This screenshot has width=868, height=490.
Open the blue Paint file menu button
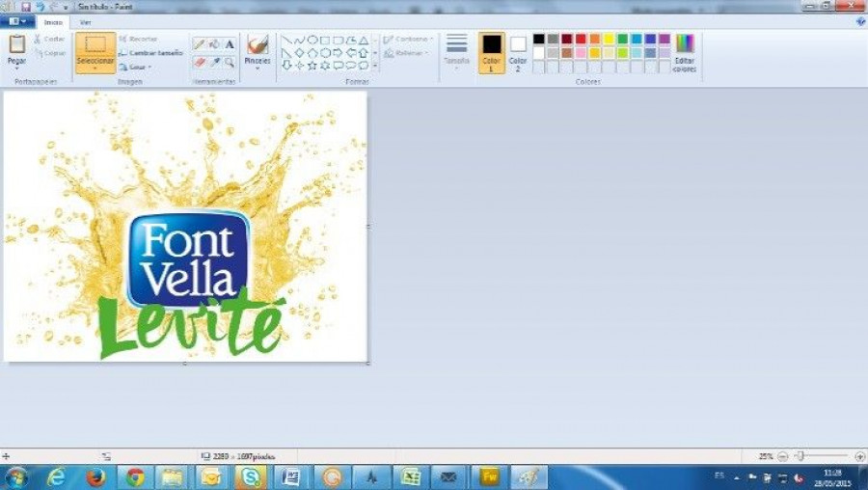[17, 21]
